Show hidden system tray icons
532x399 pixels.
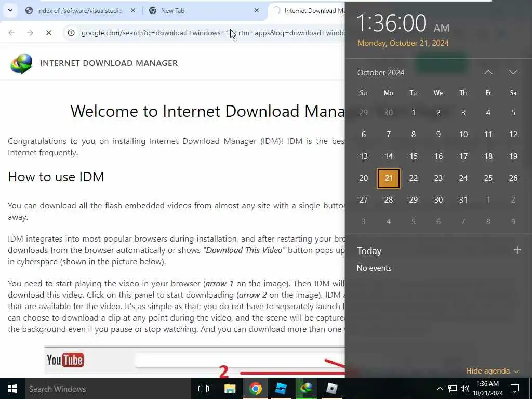pyautogui.click(x=440, y=389)
